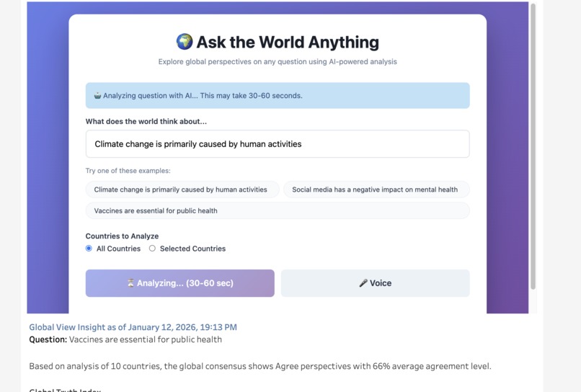Click the Countries to Analyze label
The image size is (581, 392).
(122, 236)
